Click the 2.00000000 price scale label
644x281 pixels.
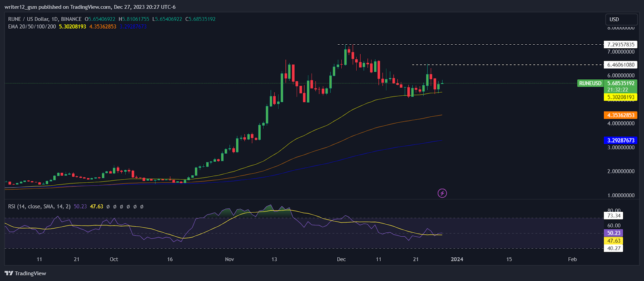[621, 171]
